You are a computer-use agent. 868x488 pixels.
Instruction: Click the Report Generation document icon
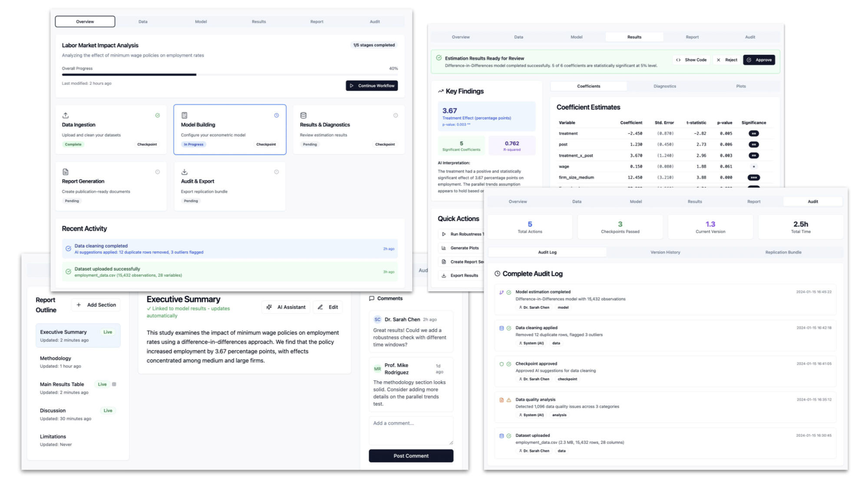66,172
